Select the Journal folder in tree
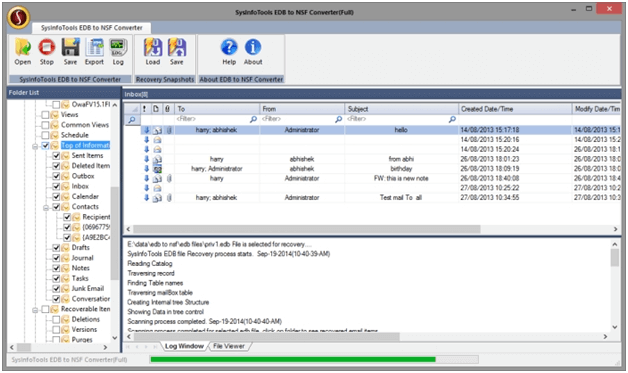This screenshot has width=628, height=373. pos(83,258)
